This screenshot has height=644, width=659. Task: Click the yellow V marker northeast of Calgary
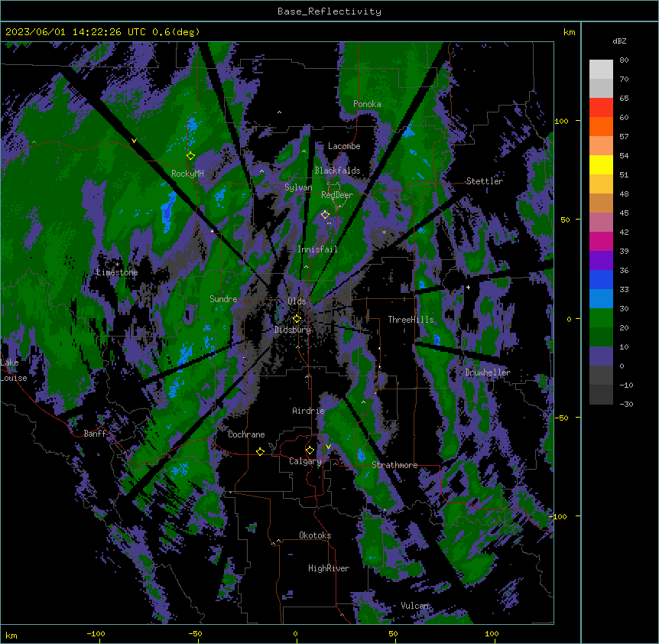pos(328,447)
